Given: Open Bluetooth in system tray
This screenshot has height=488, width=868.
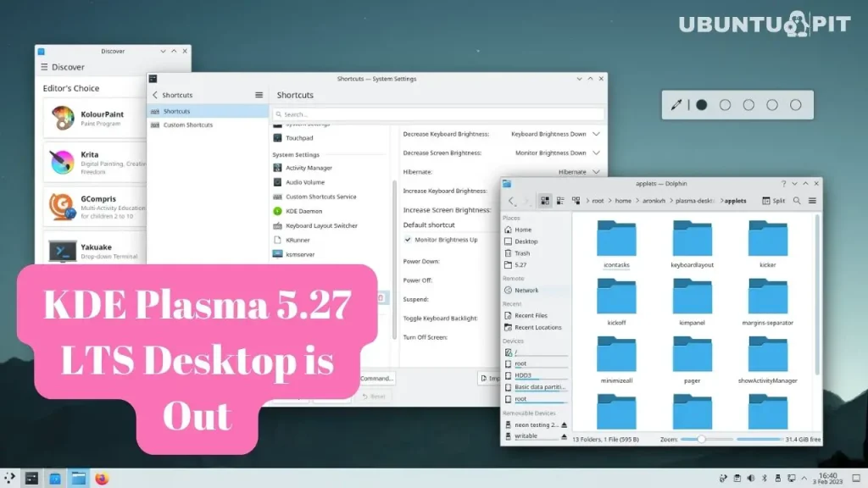Looking at the screenshot, I should (x=765, y=478).
